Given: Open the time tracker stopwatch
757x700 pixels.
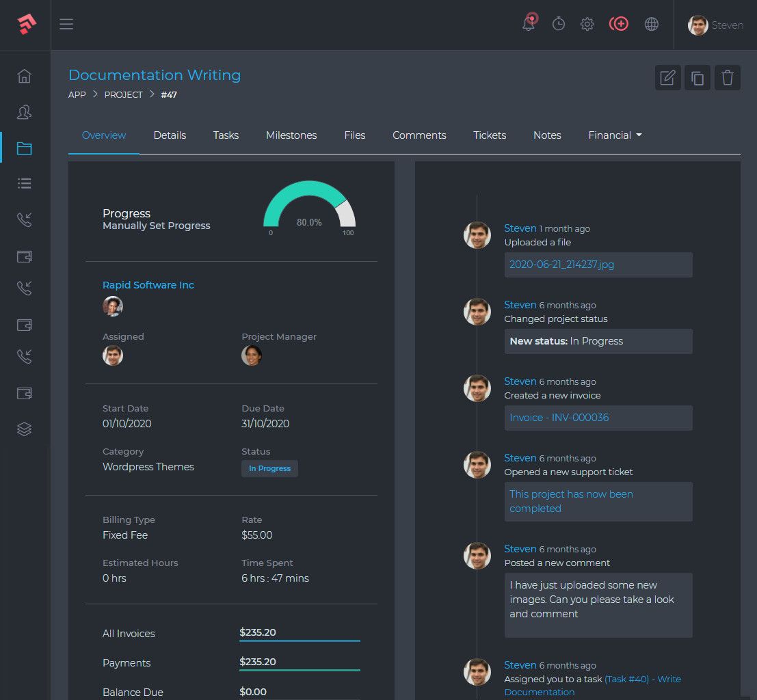Looking at the screenshot, I should tap(558, 24).
